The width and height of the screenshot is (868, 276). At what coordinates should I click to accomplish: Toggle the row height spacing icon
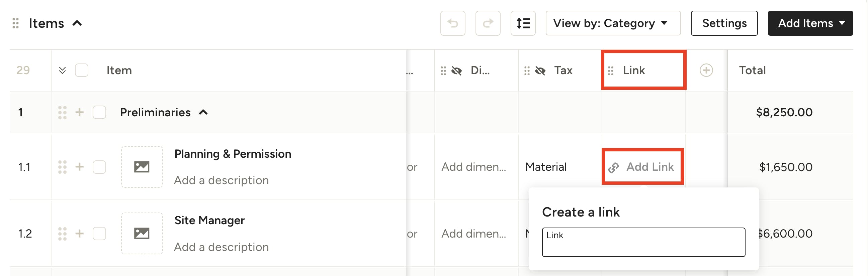(x=523, y=23)
